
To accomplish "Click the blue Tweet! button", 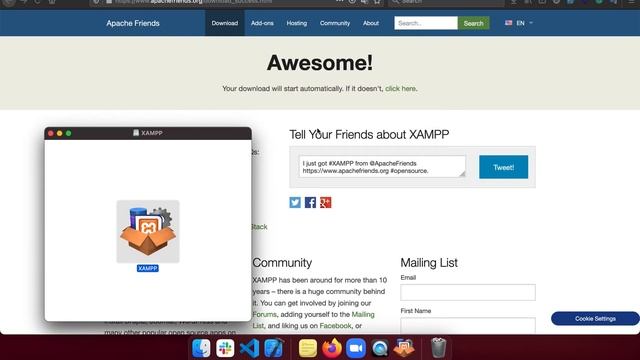I will pyautogui.click(x=503, y=167).
